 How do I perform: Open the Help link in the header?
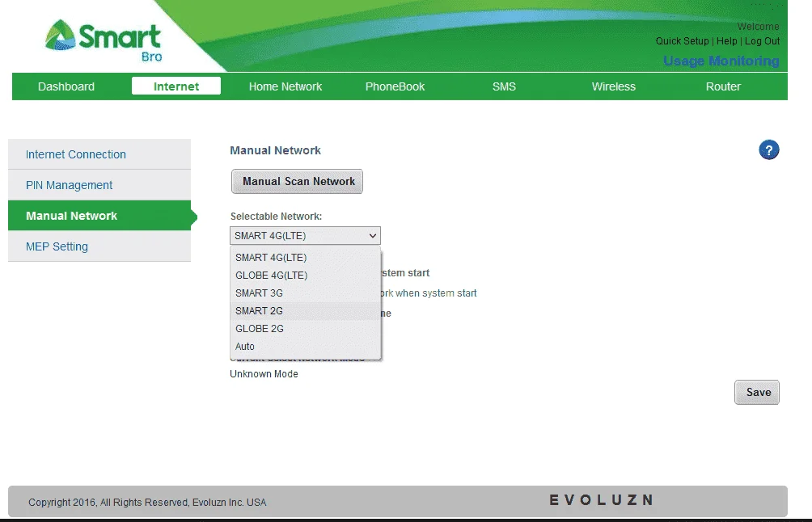pos(726,41)
